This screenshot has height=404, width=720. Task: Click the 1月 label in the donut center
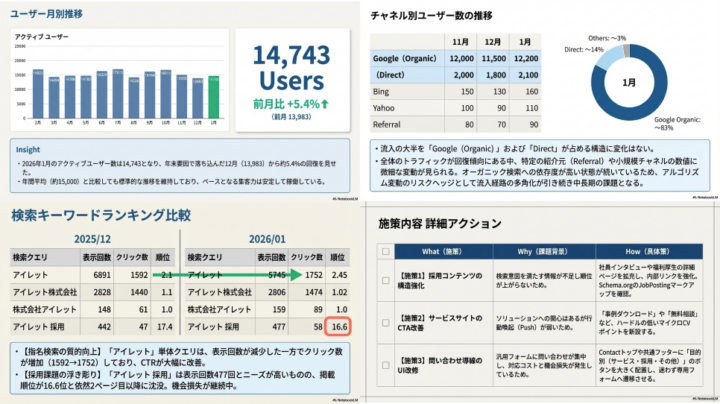coord(629,83)
